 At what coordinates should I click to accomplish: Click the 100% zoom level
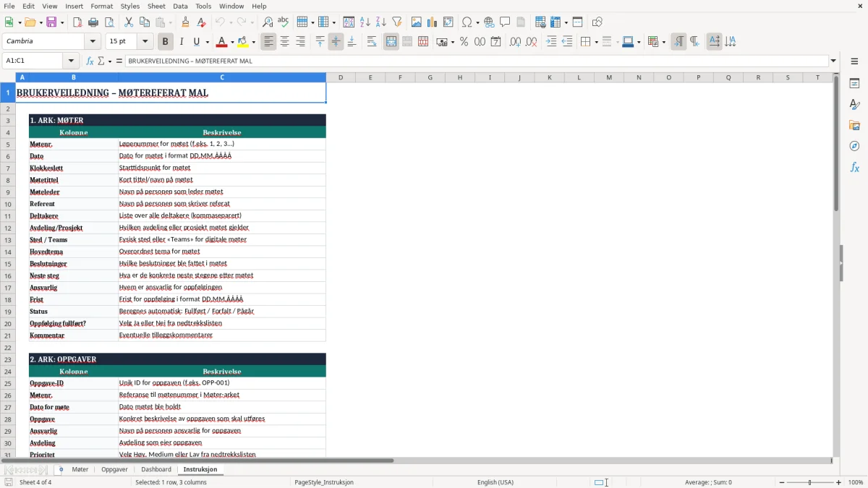coord(856,482)
